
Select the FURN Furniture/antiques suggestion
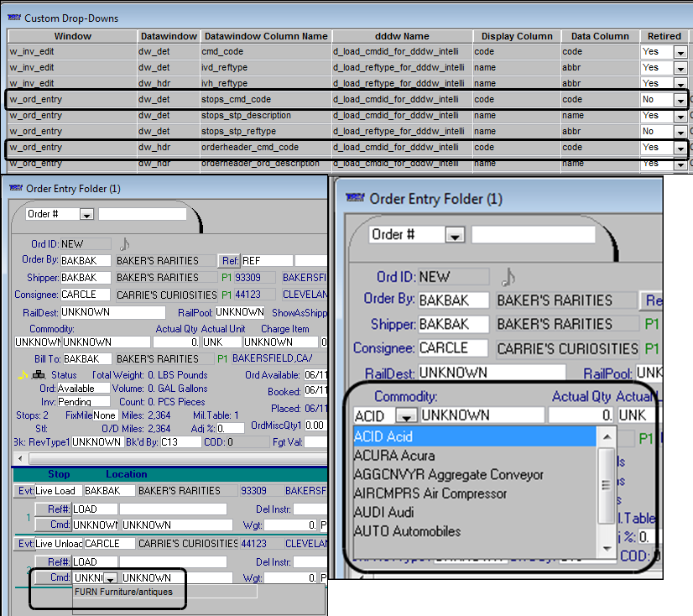(x=123, y=592)
